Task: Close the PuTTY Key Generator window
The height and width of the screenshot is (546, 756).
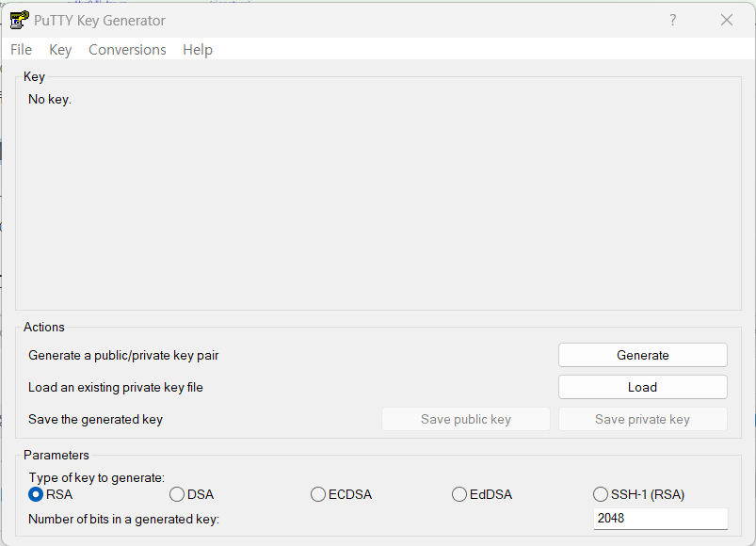Action: [x=727, y=20]
